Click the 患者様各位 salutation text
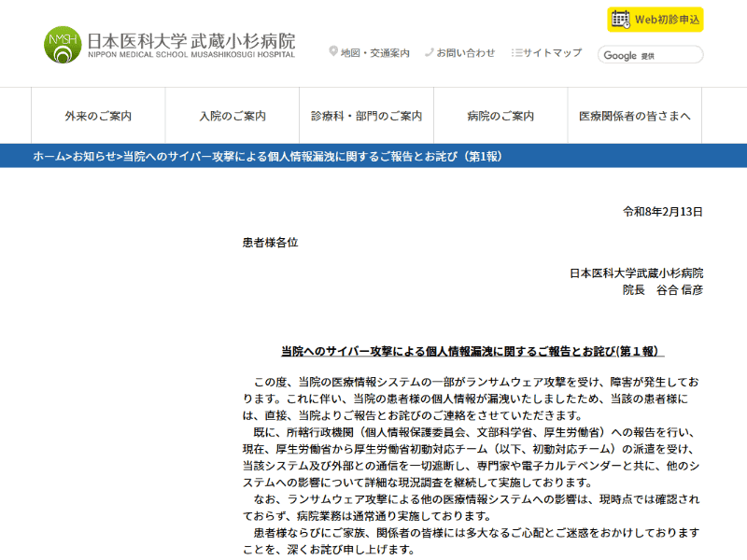The image size is (747, 560). pyautogui.click(x=270, y=243)
